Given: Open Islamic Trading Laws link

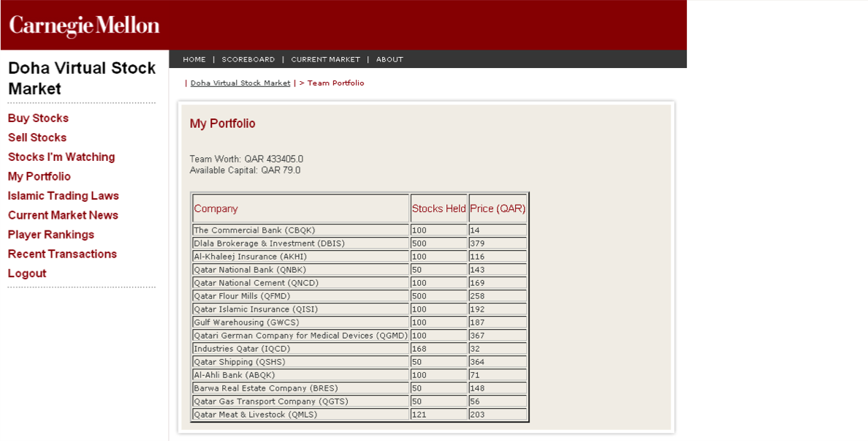Looking at the screenshot, I should pyautogui.click(x=63, y=195).
